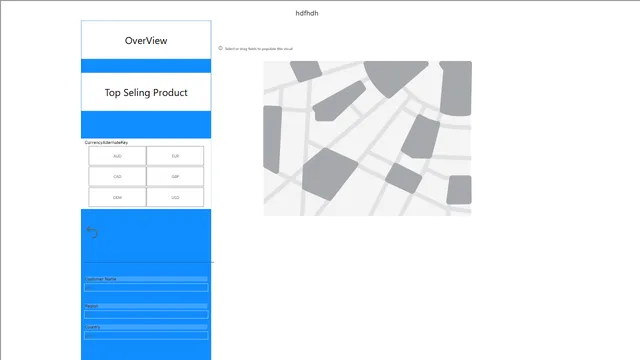640x360 pixels.
Task: Open the Top Seling Product button
Action: pyautogui.click(x=146, y=92)
